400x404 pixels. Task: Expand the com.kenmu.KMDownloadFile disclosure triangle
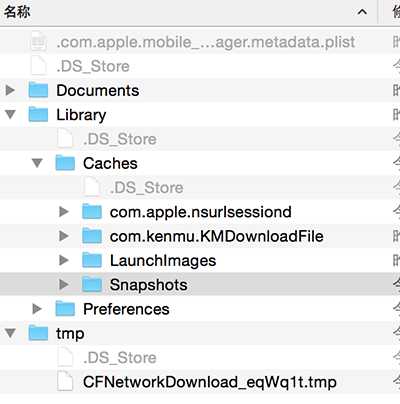point(64,236)
